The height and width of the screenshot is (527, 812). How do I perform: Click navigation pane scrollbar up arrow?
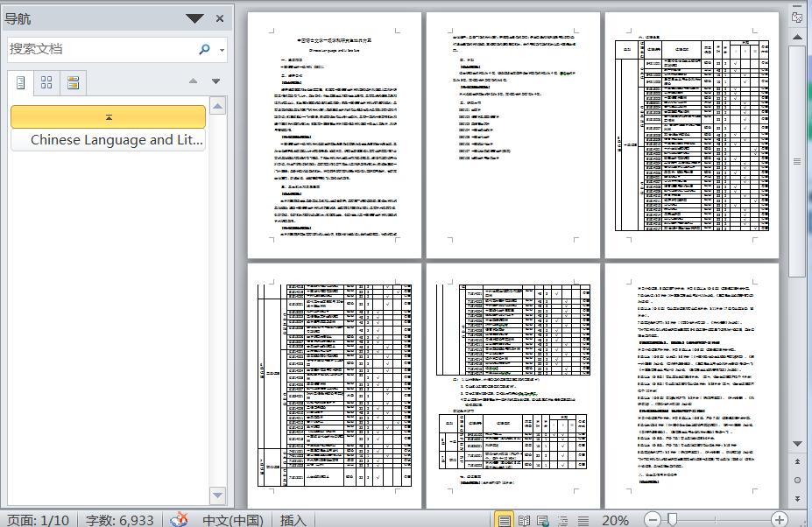[x=217, y=106]
